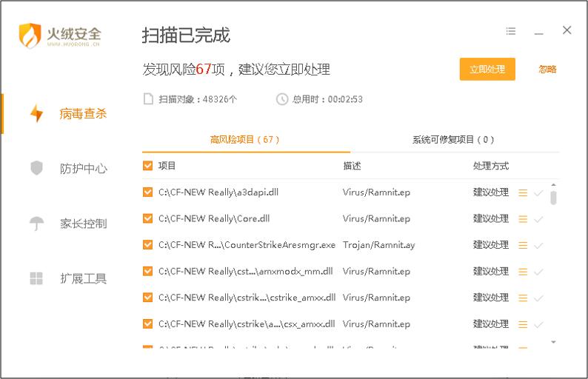
Task: Uncheck the amxmodx_mm.dll row checkbox
Action: tap(148, 271)
